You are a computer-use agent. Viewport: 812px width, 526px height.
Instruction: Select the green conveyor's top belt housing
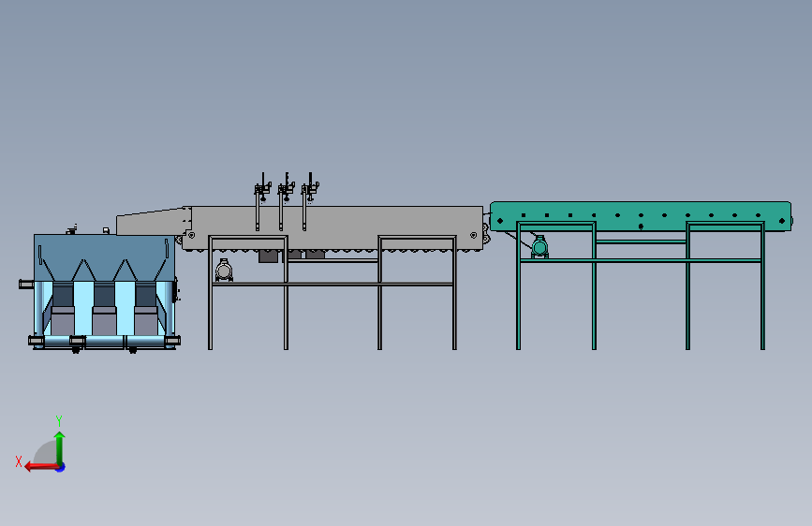point(641,216)
